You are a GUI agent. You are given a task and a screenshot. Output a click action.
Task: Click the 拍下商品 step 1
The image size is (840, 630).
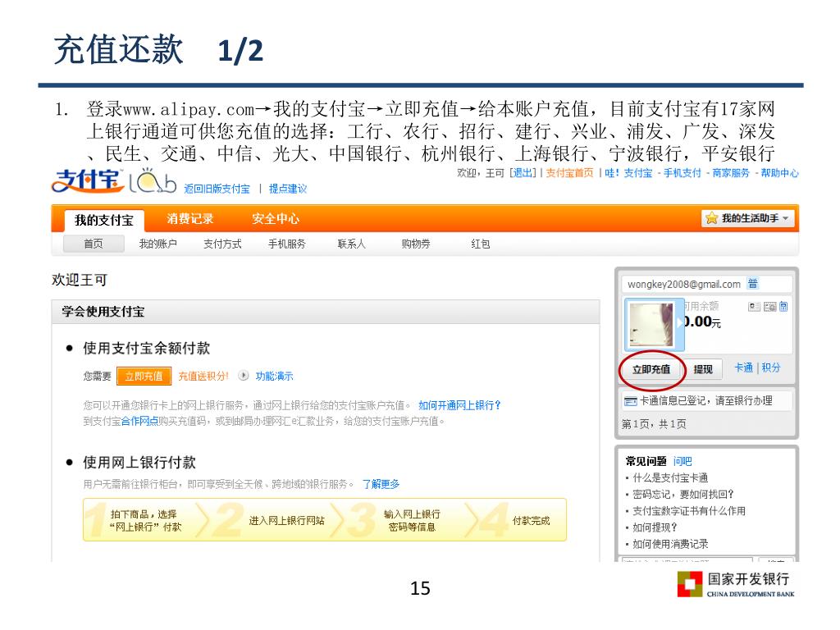coord(144,520)
